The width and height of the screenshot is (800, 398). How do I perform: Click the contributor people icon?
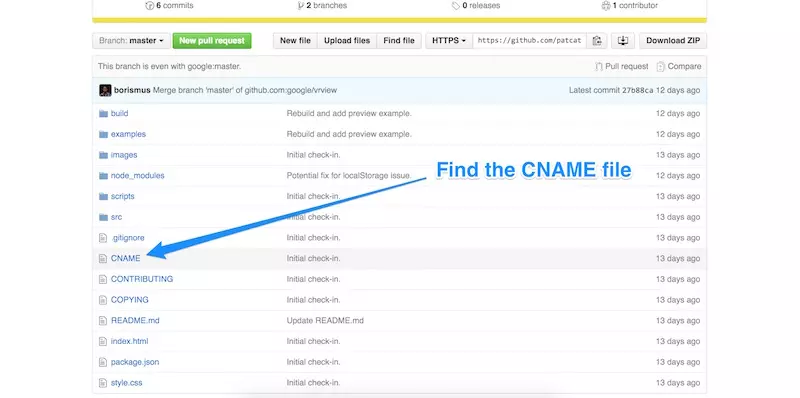click(x=606, y=6)
